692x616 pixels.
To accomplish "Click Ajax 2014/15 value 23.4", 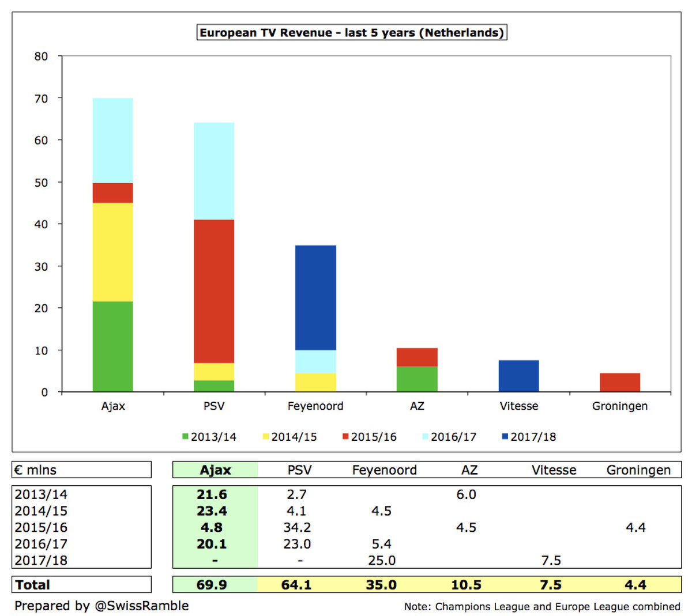I will point(212,511).
